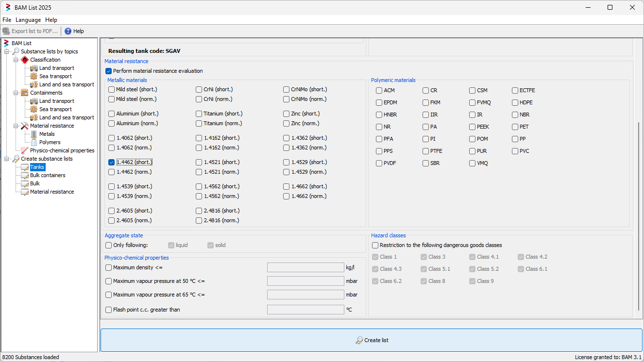Image resolution: width=644 pixels, height=362 pixels.
Task: Open Bulk containers list item
Action: coord(47,175)
